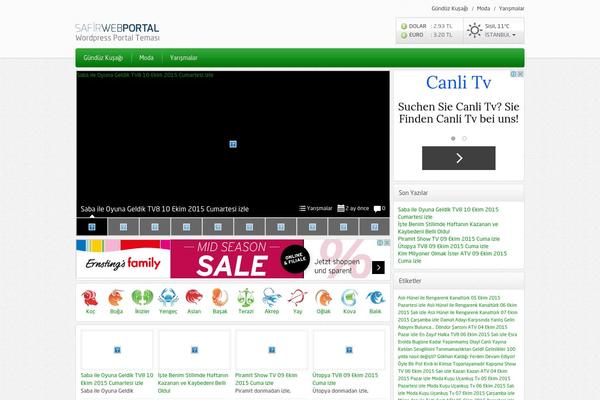Screen dimensions: 600x400
Task: Click the comment bubble icon on slider
Action: pyautogui.click(x=377, y=209)
